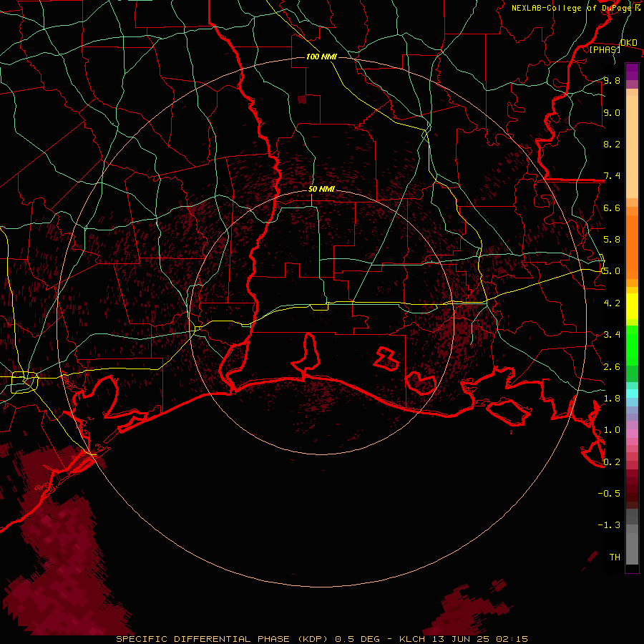Select the -1.3 value on the color scale

(609, 525)
